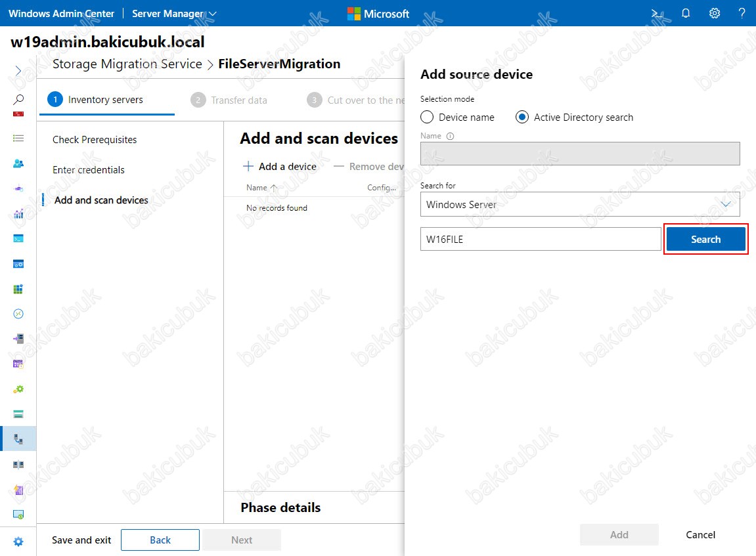Open the Processes tool icon
The width and height of the screenshot is (756, 556).
click(x=18, y=263)
